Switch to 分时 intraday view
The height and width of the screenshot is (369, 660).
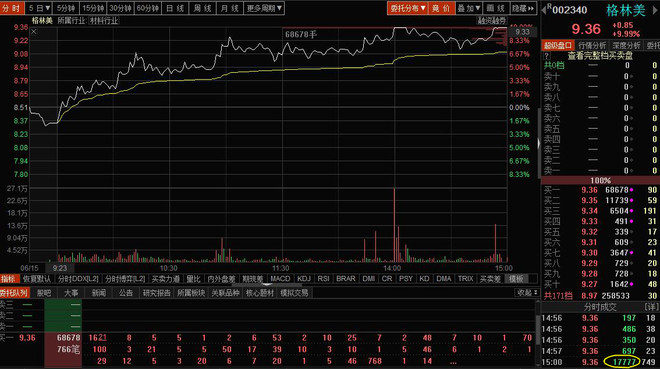click(12, 8)
